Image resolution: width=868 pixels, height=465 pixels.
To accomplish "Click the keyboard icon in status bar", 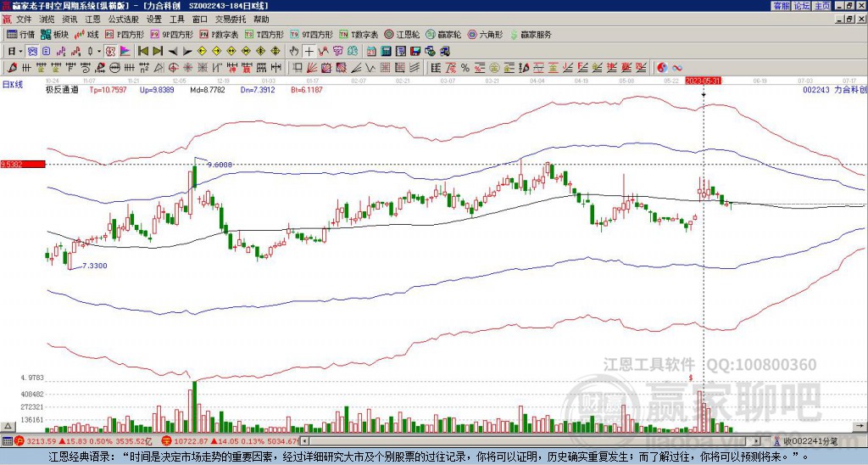I will [7, 441].
